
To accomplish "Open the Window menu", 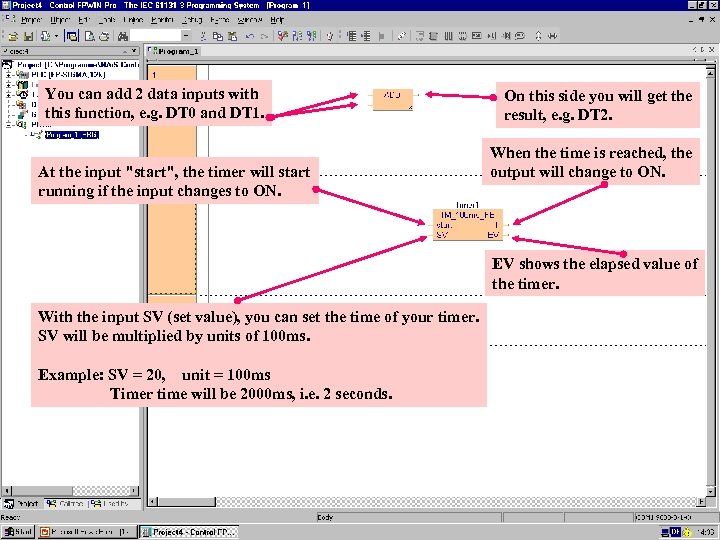I will tap(250, 20).
